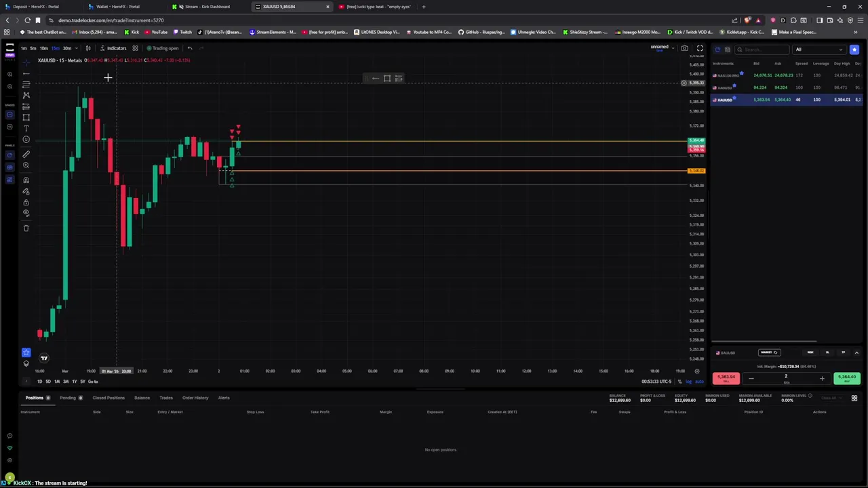Click the instruments search field

[x=762, y=49]
